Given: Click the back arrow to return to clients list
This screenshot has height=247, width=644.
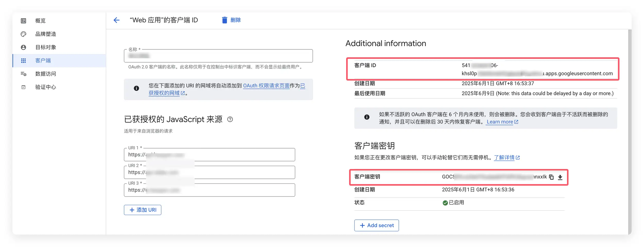Looking at the screenshot, I should tap(116, 20).
